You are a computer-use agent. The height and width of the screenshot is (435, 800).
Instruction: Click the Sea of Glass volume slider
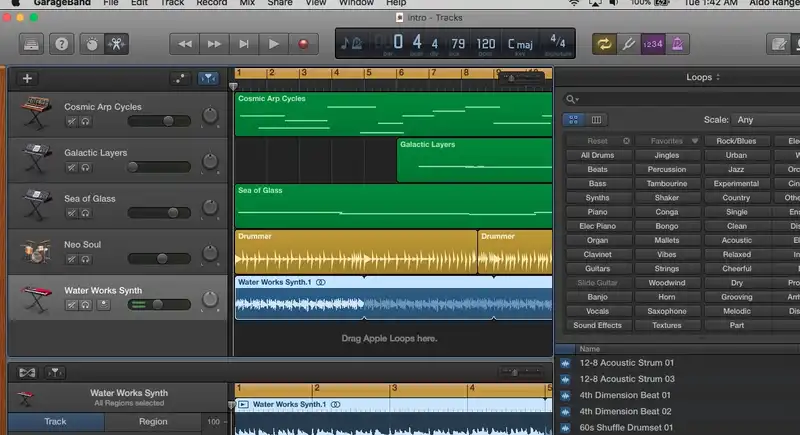pyautogui.click(x=159, y=213)
